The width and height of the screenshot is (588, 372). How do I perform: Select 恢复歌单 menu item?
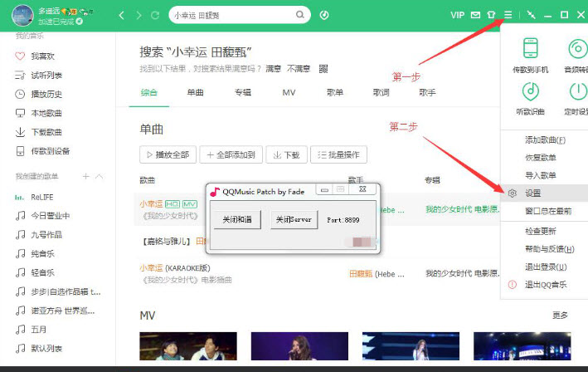click(x=541, y=158)
